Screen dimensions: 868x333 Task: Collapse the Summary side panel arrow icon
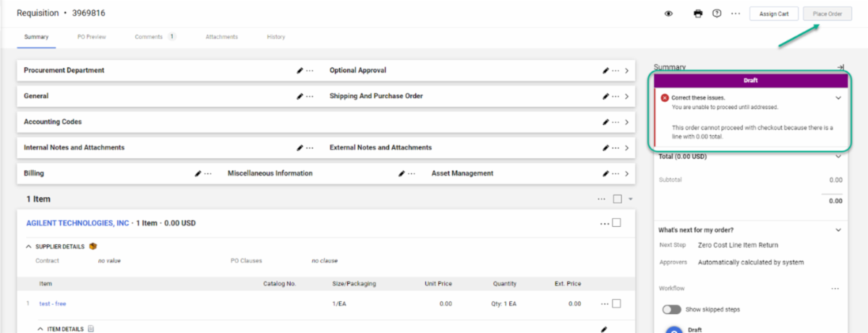840,66
